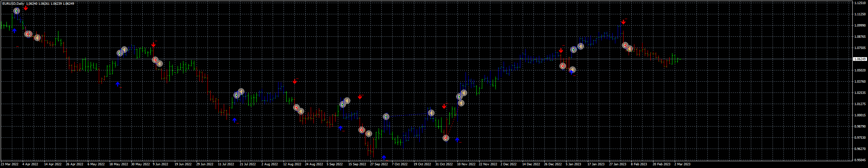Viewport: 868px width, 168px height.
Task: Select the red down arrow above 9 Jun 2022
Action: 153,45
